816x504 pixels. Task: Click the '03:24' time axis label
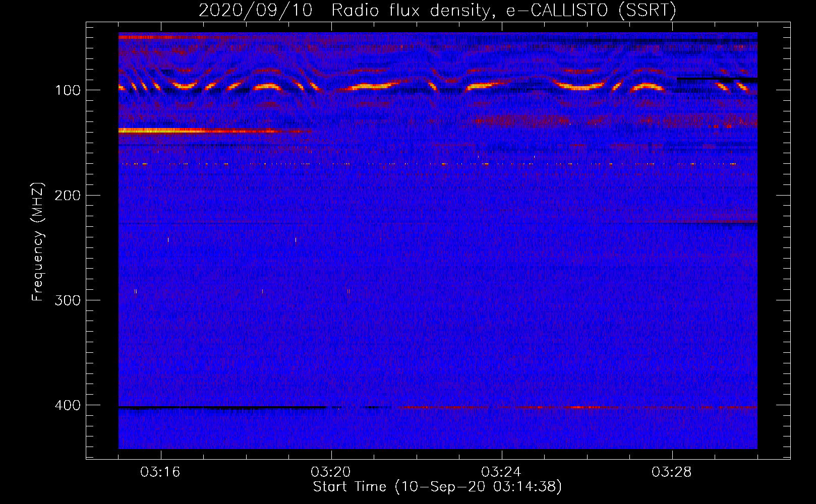click(x=501, y=472)
